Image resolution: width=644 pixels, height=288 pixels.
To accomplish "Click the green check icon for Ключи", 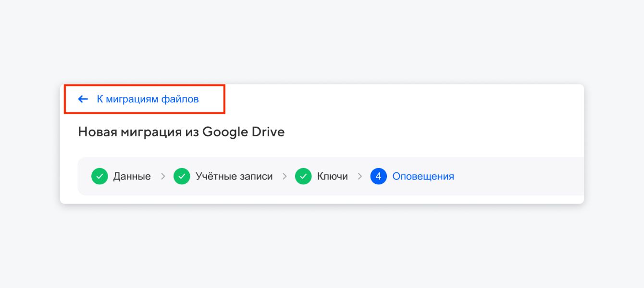I will 303,176.
